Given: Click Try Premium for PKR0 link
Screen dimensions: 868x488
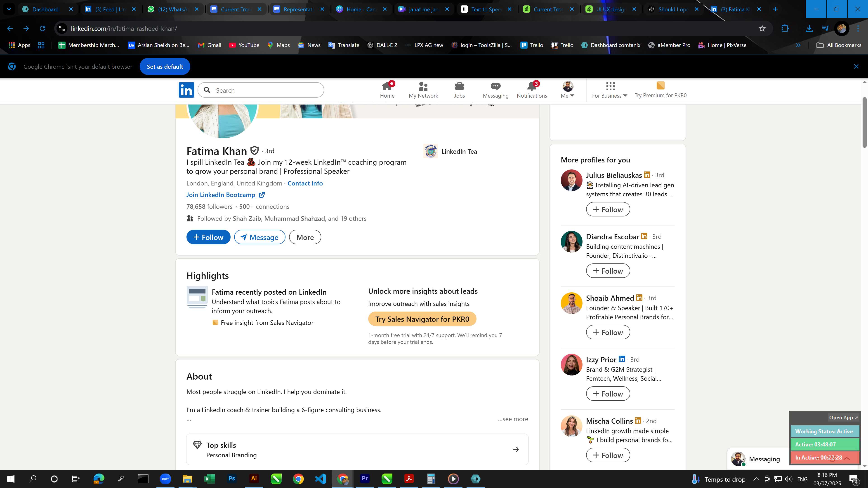Looking at the screenshot, I should pyautogui.click(x=660, y=90).
